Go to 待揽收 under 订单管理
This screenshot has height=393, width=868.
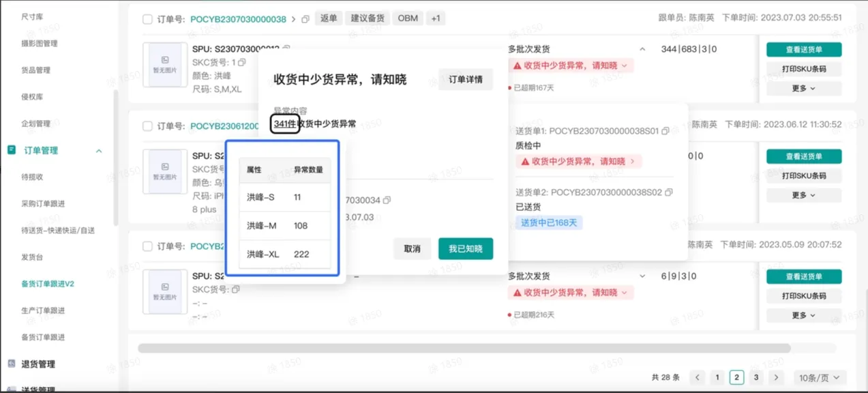[32, 177]
